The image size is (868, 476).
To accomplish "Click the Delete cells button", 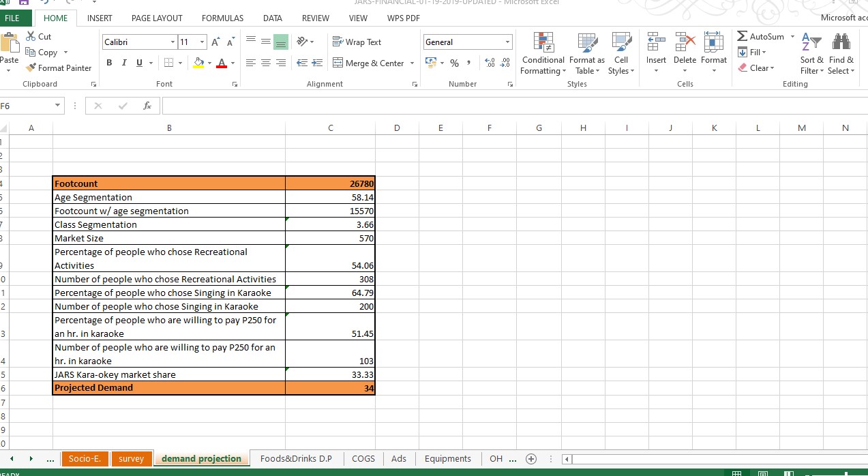I will click(x=685, y=53).
